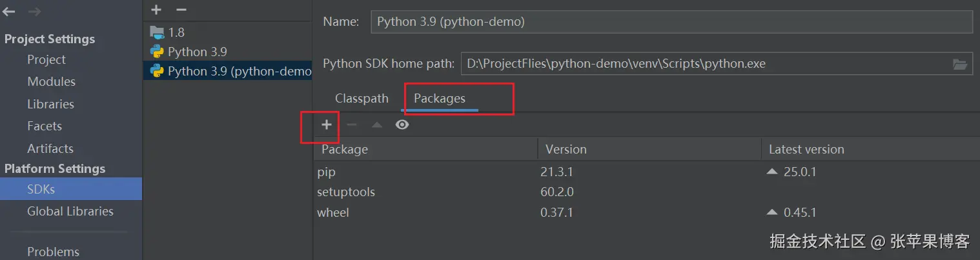Open Modules in Project Settings

[51, 82]
